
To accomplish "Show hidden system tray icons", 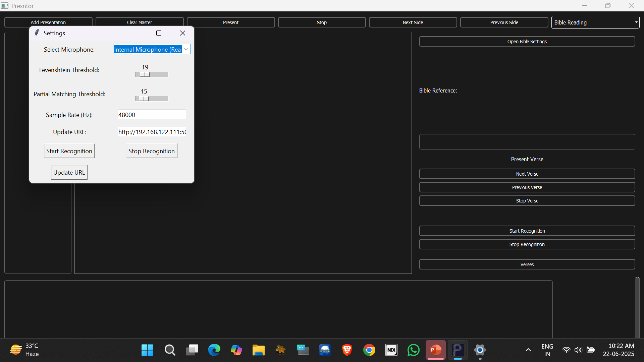I will [528, 350].
